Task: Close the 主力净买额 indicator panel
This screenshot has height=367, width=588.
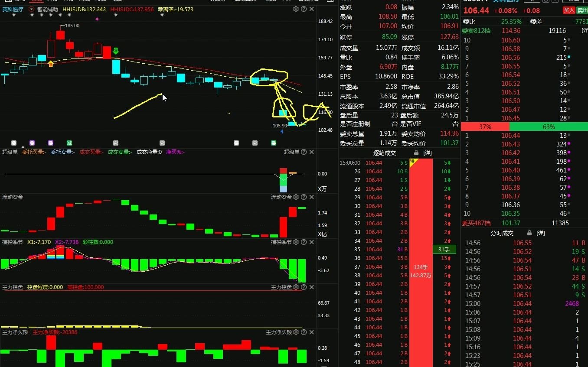Action: click(x=311, y=332)
